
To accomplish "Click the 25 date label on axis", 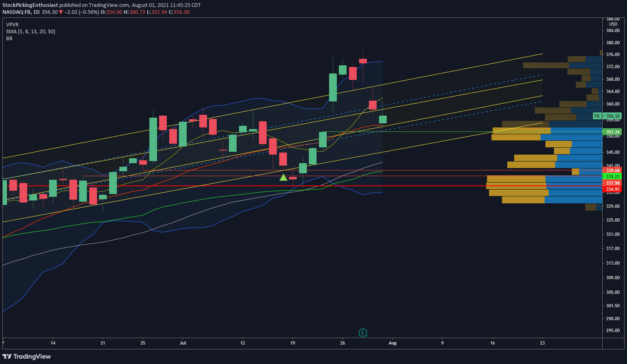I will pyautogui.click(x=142, y=343).
